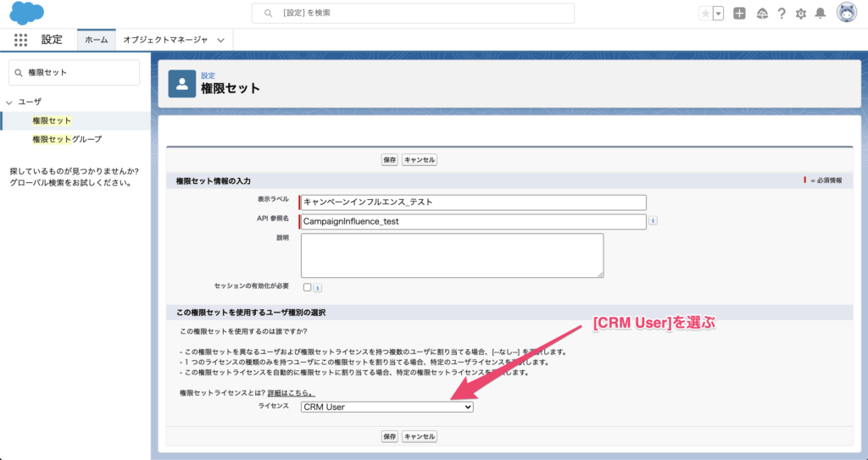Screen dimensions: 868x460
Task: Select 権限セットグループ in the sidebar
Action: [67, 140]
